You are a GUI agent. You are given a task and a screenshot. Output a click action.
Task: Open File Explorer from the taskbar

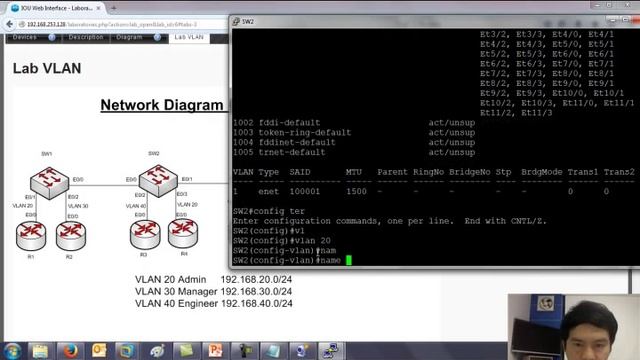40,351
